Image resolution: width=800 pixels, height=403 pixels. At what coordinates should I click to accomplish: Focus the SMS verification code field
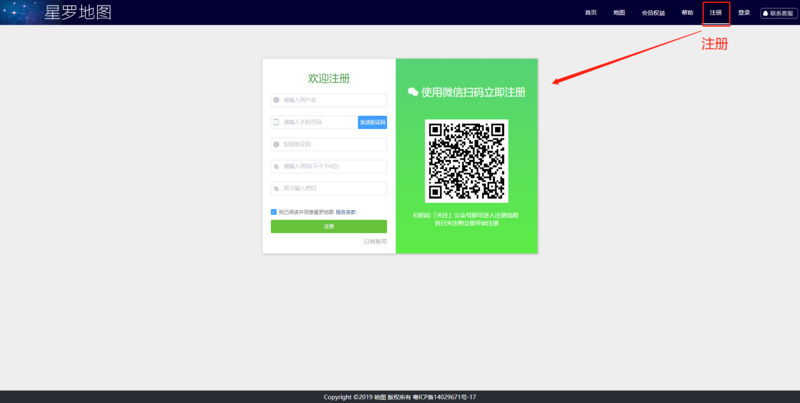click(x=329, y=144)
